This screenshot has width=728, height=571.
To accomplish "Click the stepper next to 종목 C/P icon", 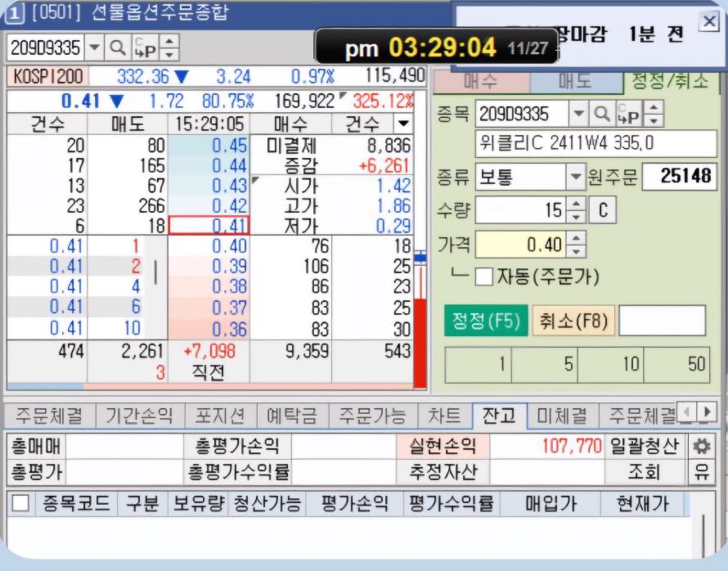I will pos(654,114).
